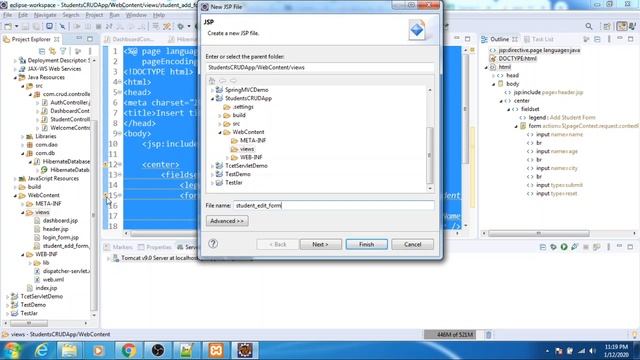
Task: Click the home icon above the folder tree
Action: click(212, 80)
